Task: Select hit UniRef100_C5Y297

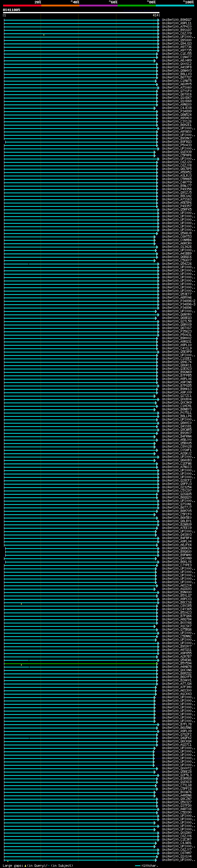Action: click(x=177, y=491)
